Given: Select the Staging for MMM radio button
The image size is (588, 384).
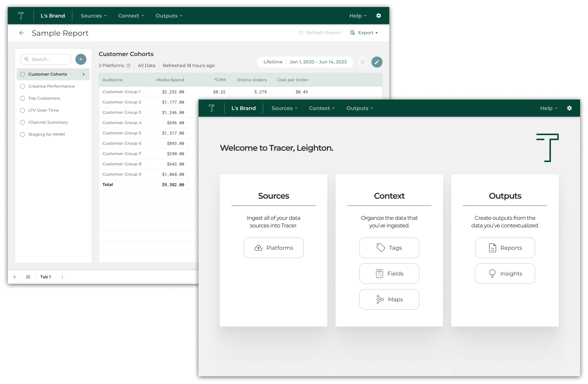Looking at the screenshot, I should tap(23, 134).
